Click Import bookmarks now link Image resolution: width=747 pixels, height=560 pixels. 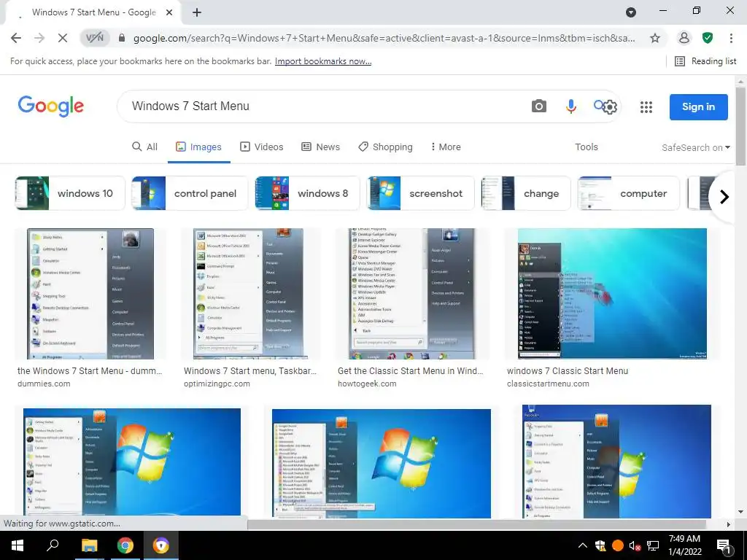(x=323, y=61)
